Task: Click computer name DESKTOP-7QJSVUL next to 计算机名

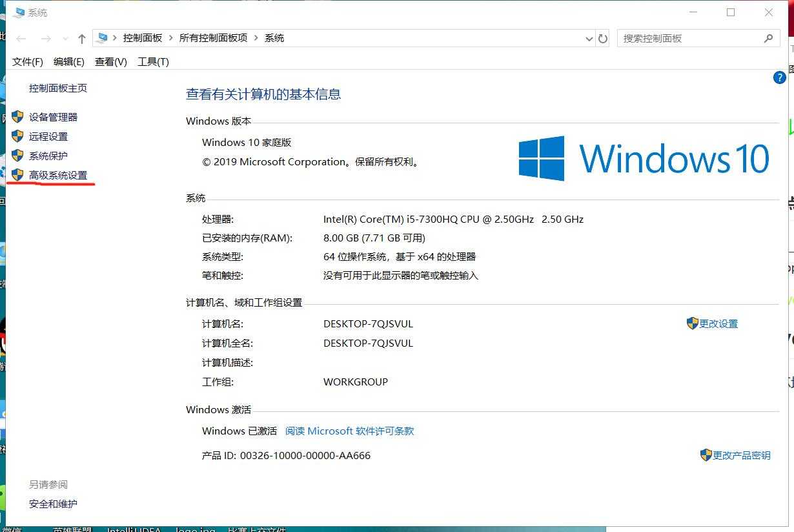Action: coord(368,324)
